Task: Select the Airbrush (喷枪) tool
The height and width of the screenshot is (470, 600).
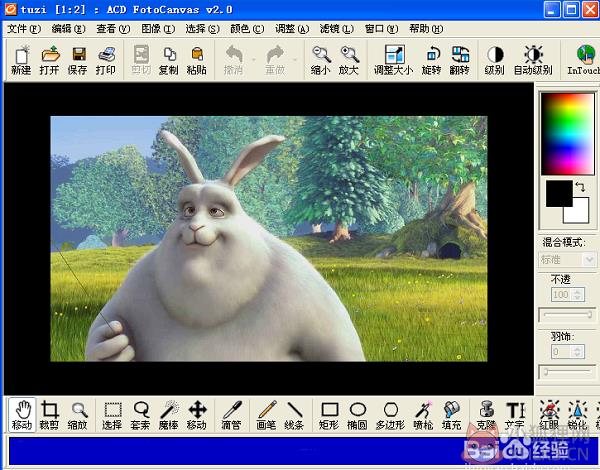Action: 424,416
